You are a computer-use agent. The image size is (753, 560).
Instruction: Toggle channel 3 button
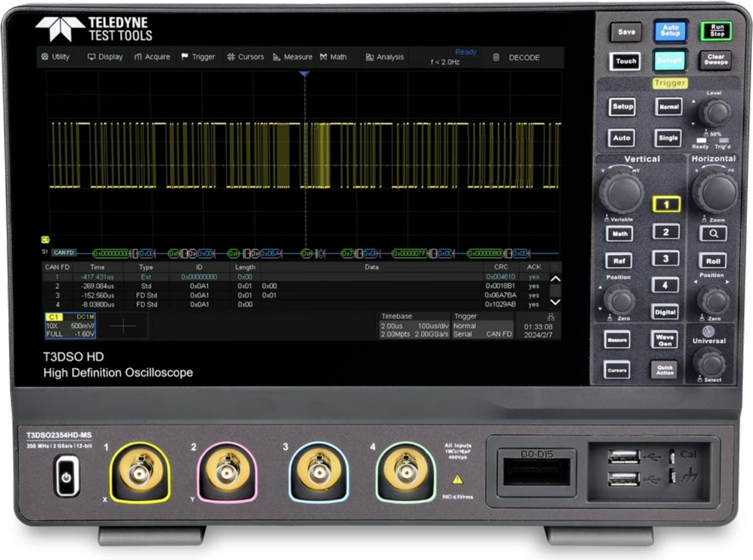coord(666,258)
